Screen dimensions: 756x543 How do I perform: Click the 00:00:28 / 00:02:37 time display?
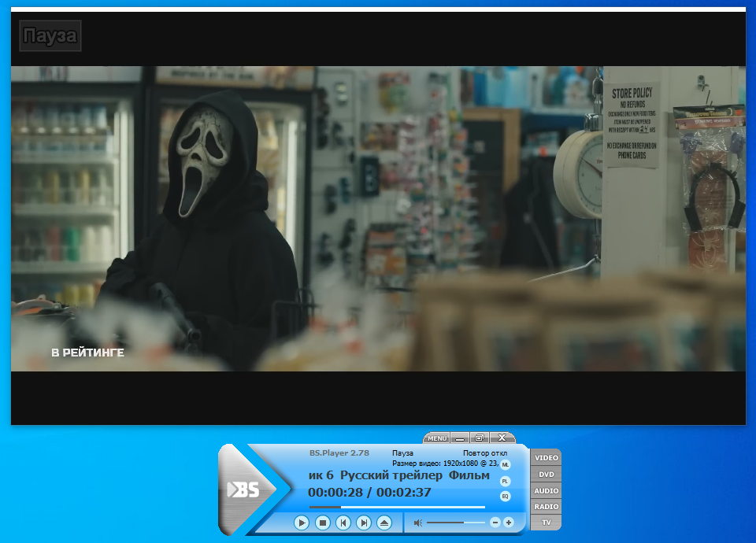coord(369,493)
